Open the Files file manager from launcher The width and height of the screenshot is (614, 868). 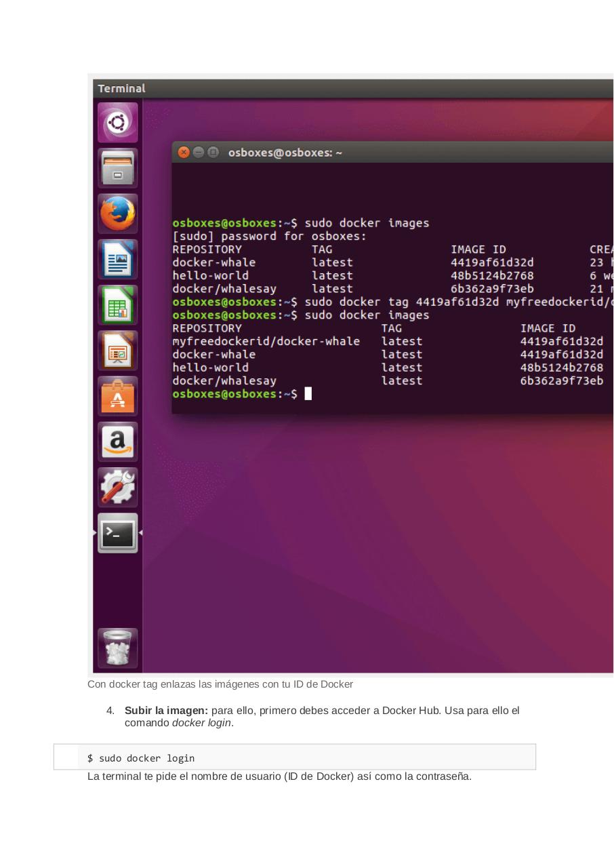(x=117, y=167)
